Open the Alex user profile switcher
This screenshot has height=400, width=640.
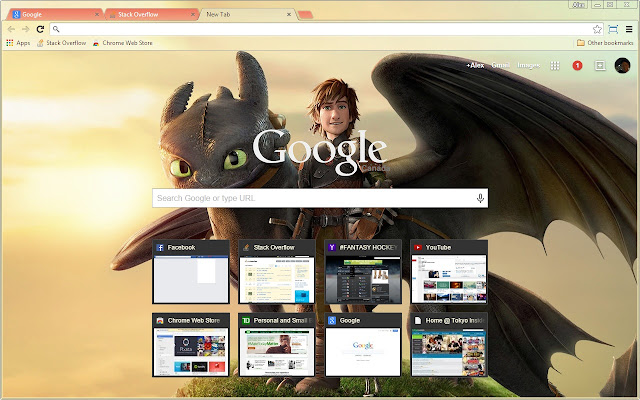click(x=474, y=65)
